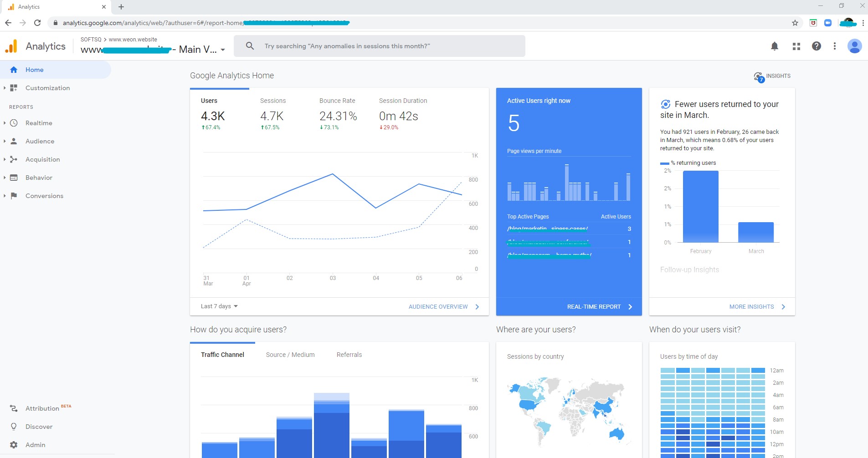This screenshot has width=868, height=458.
Task: Expand the Conversions reports arrow
Action: pyautogui.click(x=5, y=196)
